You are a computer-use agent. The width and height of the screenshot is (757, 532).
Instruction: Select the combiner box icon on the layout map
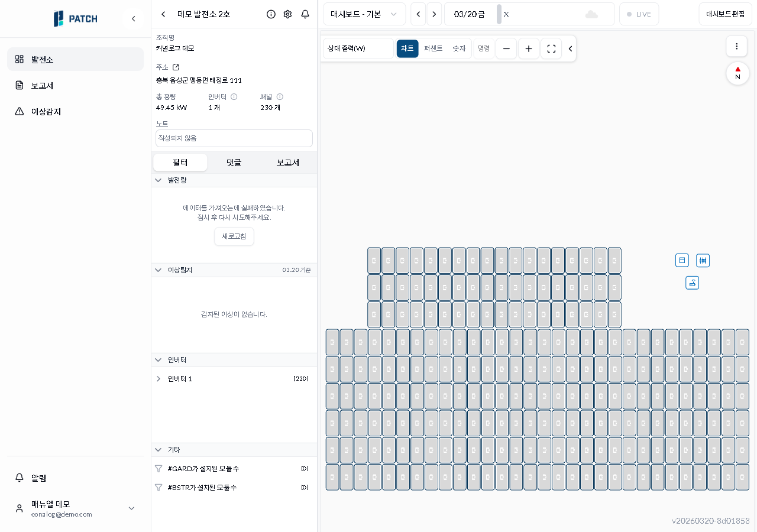(x=682, y=260)
